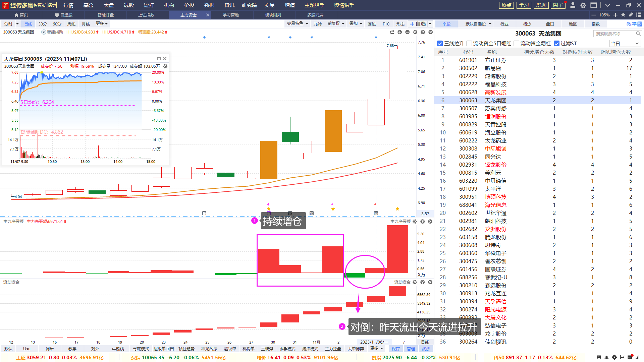Image resolution: width=644 pixels, height=362 pixels.
Task: Select 主力控盘 indicator at bottom
Action: point(333,349)
